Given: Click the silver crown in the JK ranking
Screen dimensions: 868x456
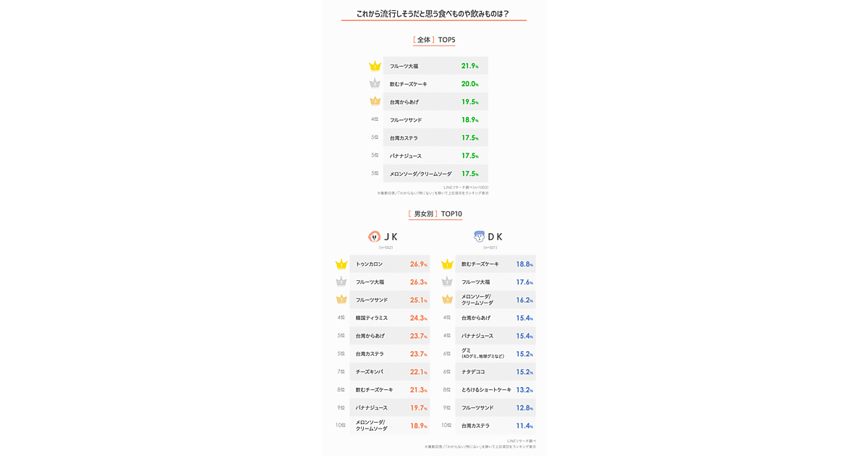Looking at the screenshot, I should [341, 282].
